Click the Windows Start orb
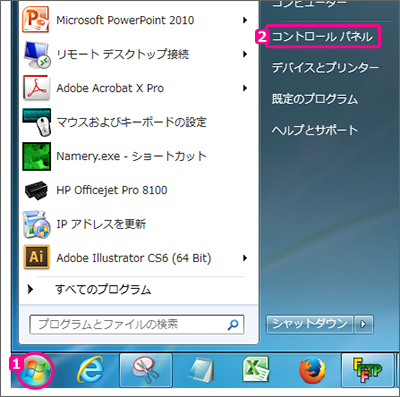The image size is (400, 397). pos(35,371)
